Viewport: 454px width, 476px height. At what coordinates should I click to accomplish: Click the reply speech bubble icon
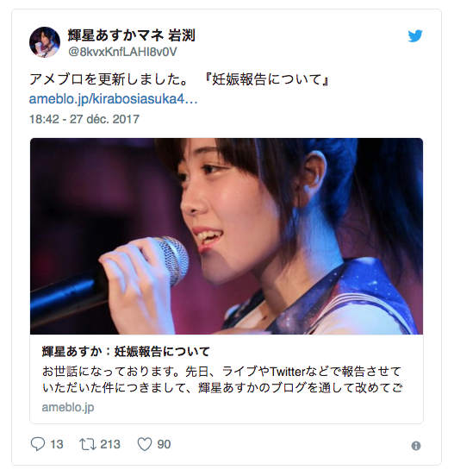point(38,444)
